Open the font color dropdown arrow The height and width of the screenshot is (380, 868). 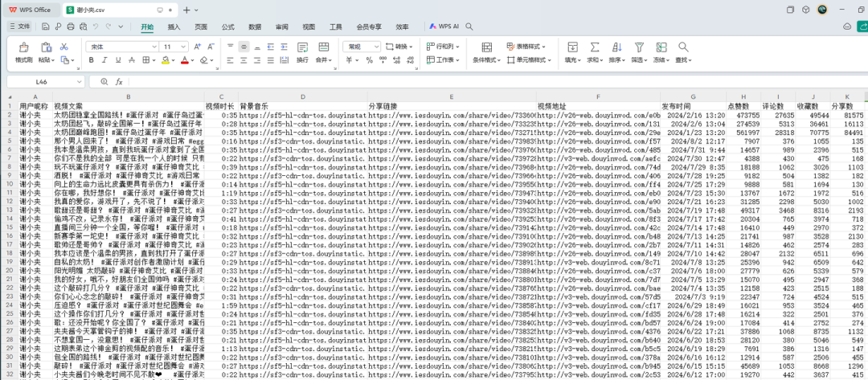tap(192, 60)
